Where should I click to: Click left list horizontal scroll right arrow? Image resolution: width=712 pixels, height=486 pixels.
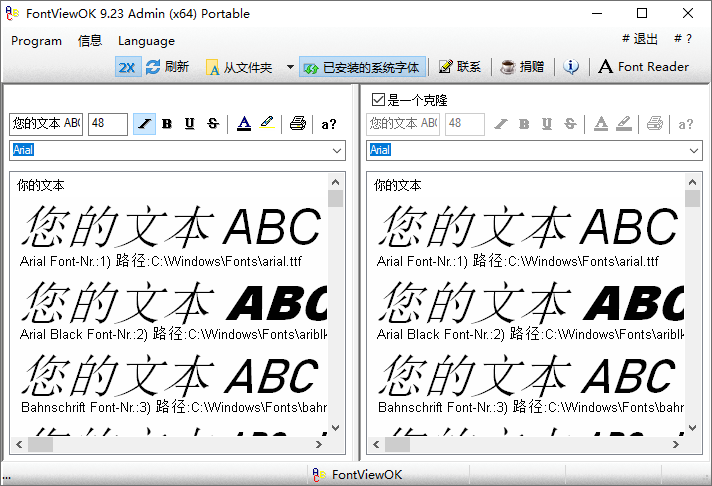[x=319, y=445]
